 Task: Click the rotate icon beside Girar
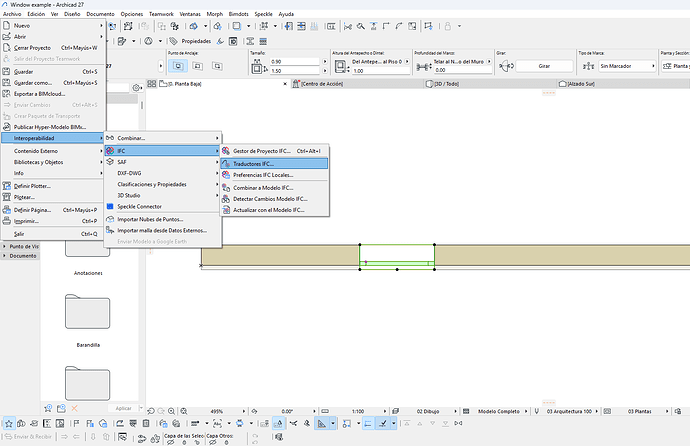tap(506, 66)
